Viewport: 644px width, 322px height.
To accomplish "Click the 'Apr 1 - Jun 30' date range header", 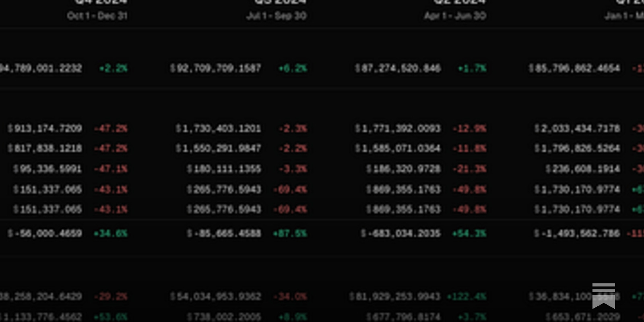I will click(x=455, y=16).
